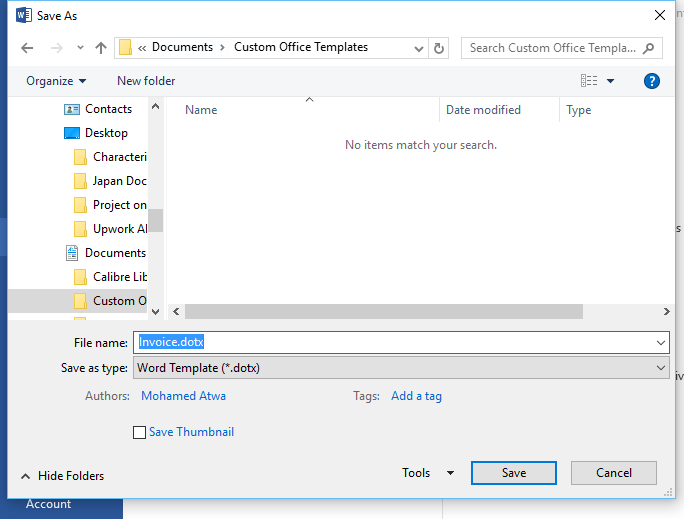Screen dimensions: 684x519
Task: Click Documents in the address path
Action: point(182,47)
